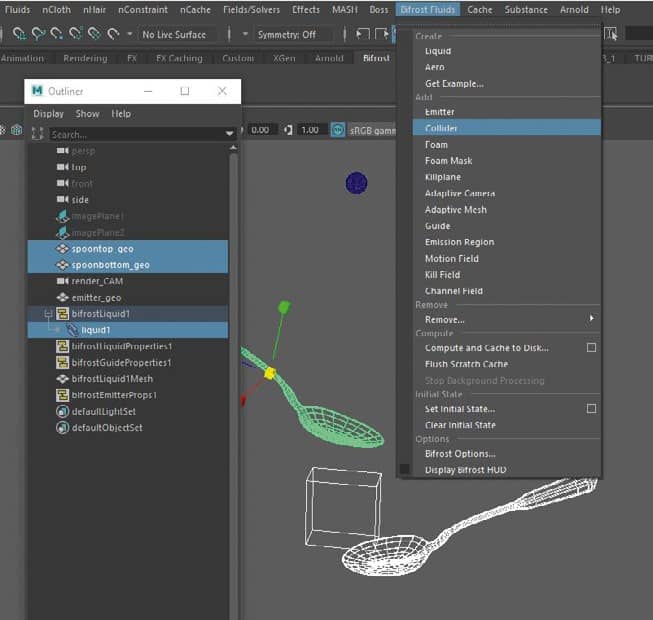Viewport: 653px width, 620px height.
Task: Click the spoontop_geo mesh icon
Action: (x=62, y=249)
